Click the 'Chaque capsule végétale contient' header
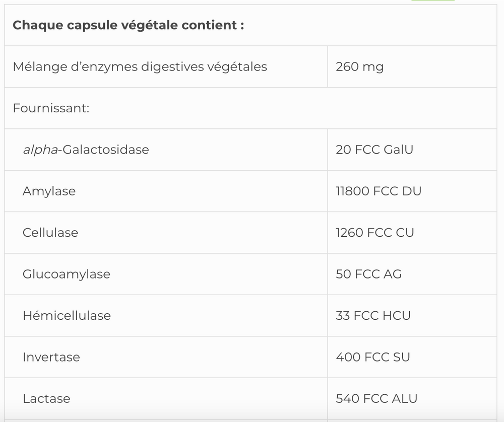The height and width of the screenshot is (422, 504). click(129, 26)
